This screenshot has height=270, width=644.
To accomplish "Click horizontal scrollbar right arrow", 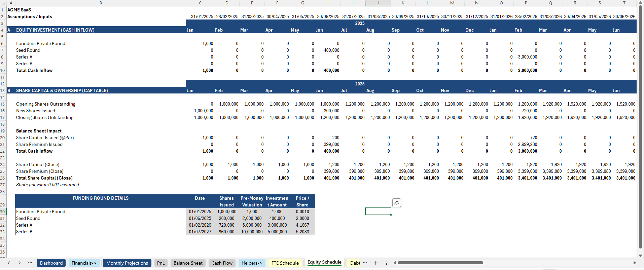I will click(x=635, y=263).
